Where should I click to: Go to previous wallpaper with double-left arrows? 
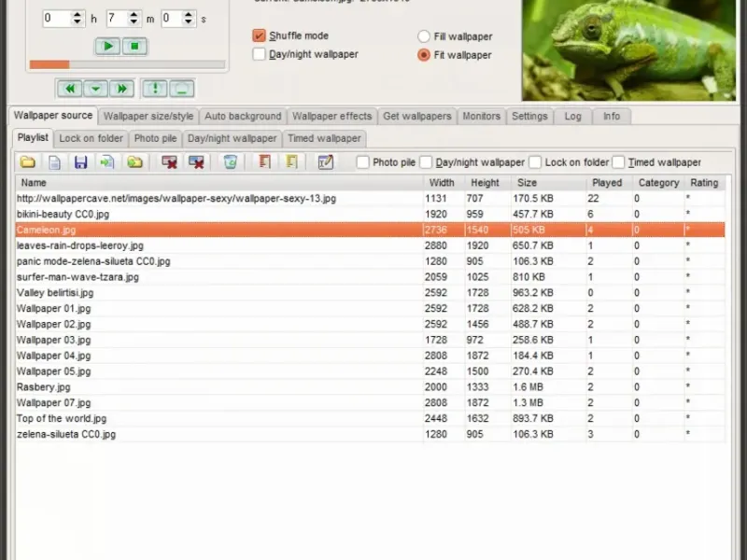tap(69, 89)
